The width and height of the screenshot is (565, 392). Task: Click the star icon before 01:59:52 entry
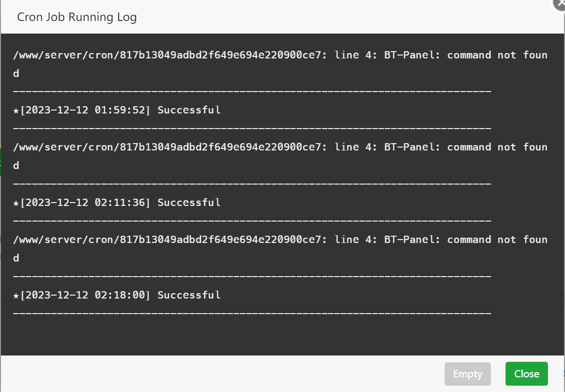click(16, 111)
